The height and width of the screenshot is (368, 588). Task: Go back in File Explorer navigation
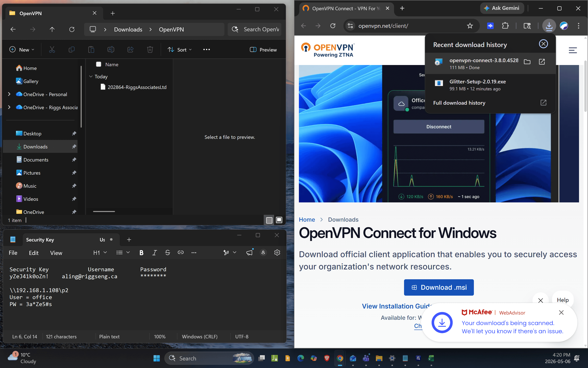pyautogui.click(x=13, y=29)
